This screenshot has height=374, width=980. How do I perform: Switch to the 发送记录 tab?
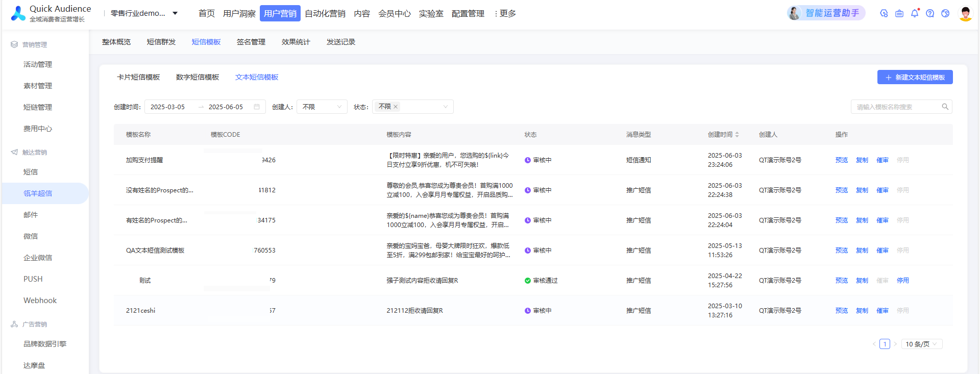coord(341,42)
